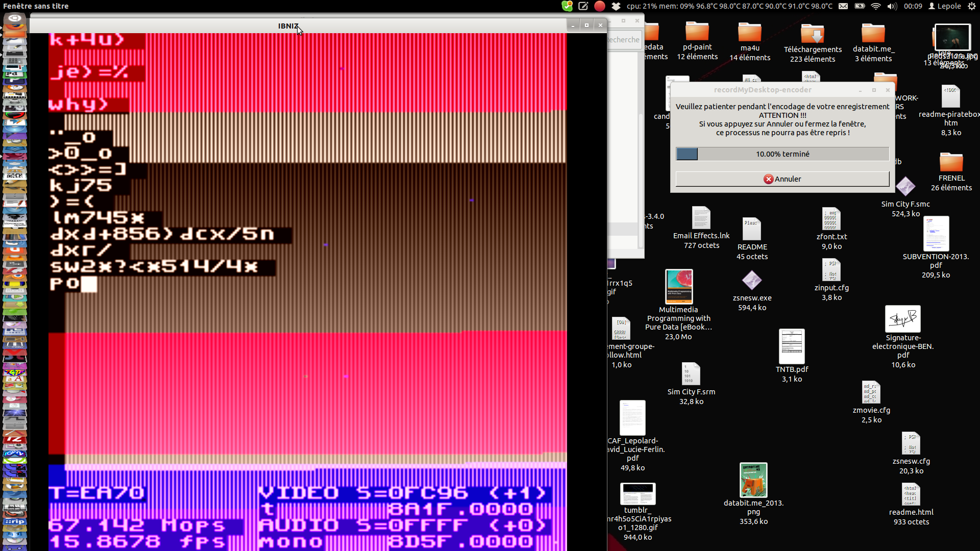Click the note-editing pencil tray icon
This screenshot has width=980, height=551.
pyautogui.click(x=583, y=6)
